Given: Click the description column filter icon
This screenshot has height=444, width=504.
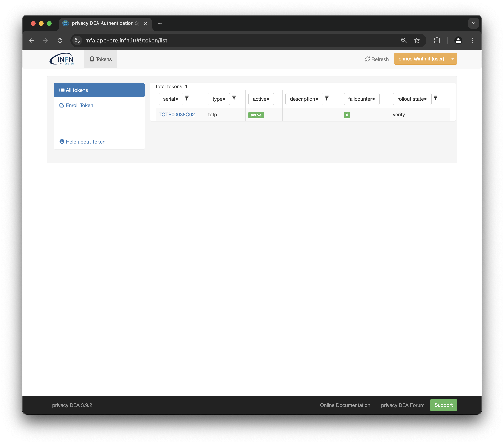Looking at the screenshot, I should (x=327, y=99).
